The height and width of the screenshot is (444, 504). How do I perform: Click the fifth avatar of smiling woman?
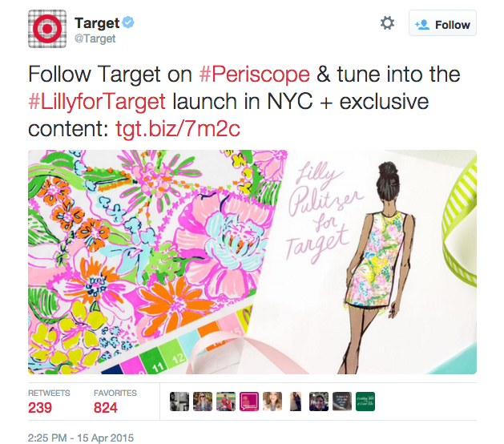coord(272,402)
